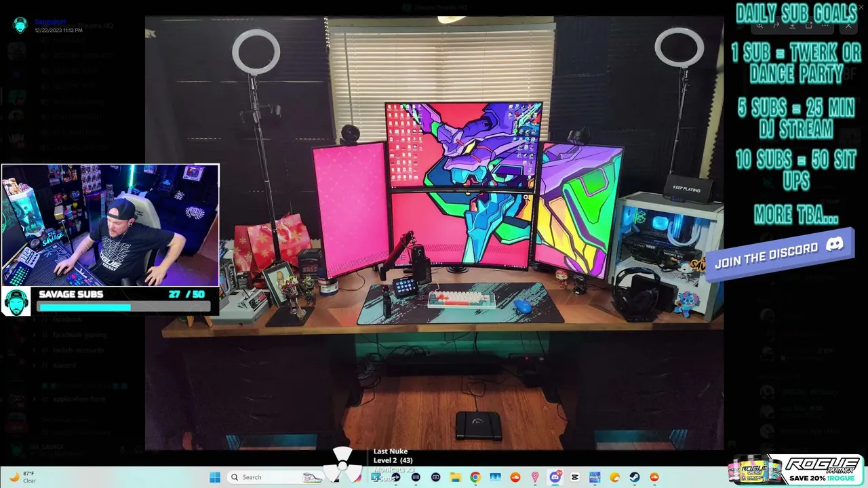The height and width of the screenshot is (488, 868).
Task: Click the 'DAILY SUB GOALS' heading
Action: coord(795,13)
